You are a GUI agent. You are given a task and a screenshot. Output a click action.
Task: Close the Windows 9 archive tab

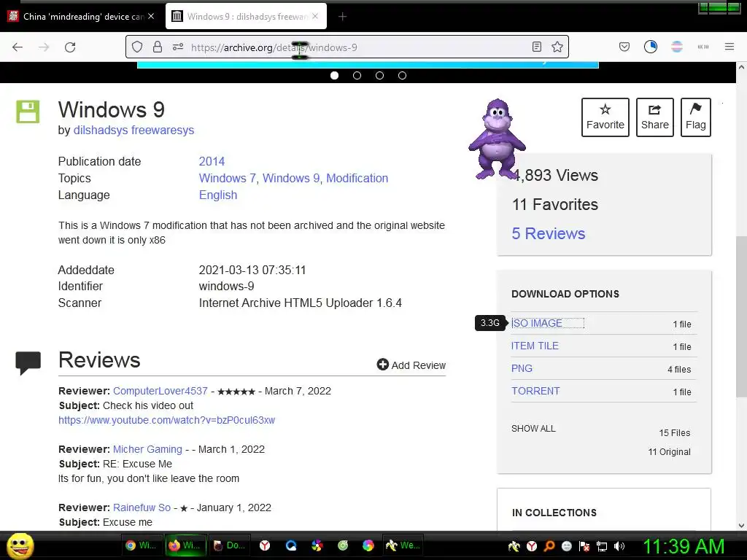[x=315, y=16]
